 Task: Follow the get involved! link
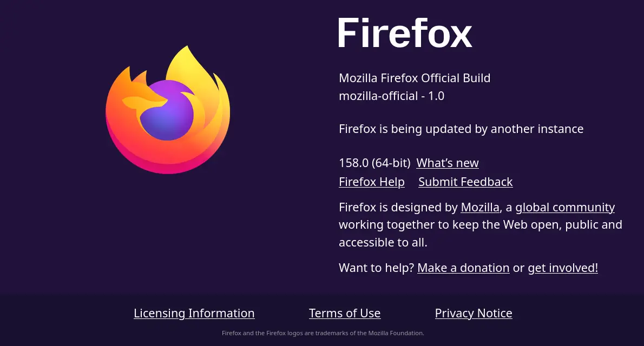click(563, 268)
